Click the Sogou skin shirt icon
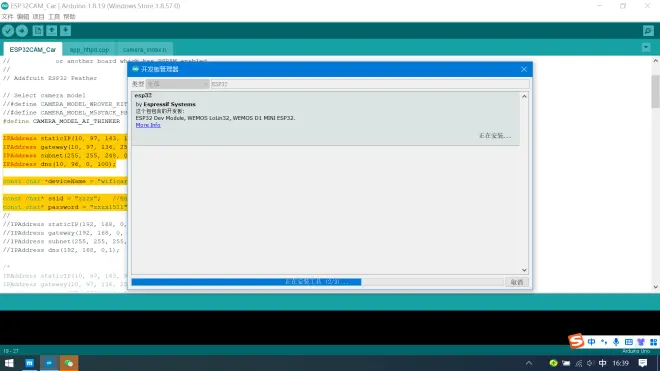Viewport: 660px width, 371px height. coord(641,342)
